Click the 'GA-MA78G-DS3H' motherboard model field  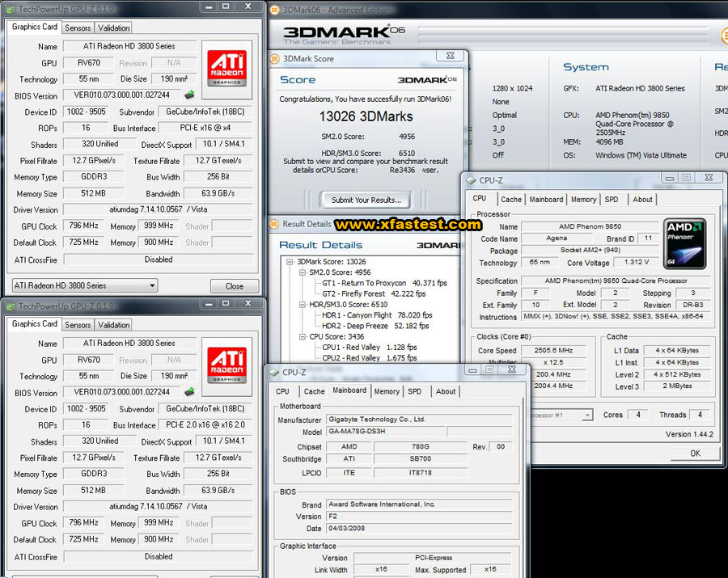point(385,431)
